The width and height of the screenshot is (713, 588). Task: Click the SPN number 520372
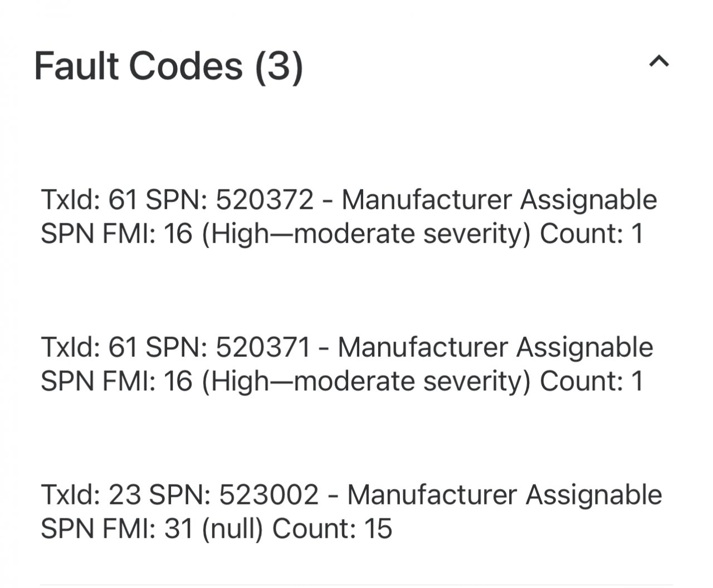[265, 200]
